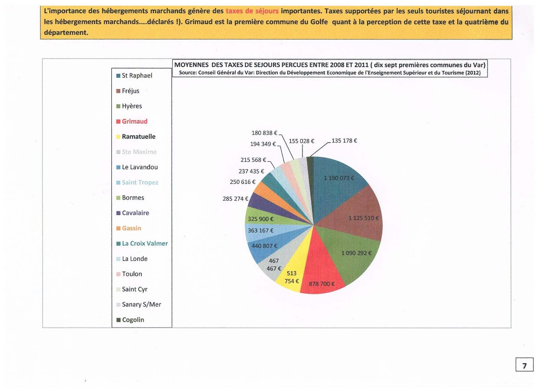The width and height of the screenshot is (539, 392).
Task: Select the Saint Tropez legend label
Action: pos(140,182)
